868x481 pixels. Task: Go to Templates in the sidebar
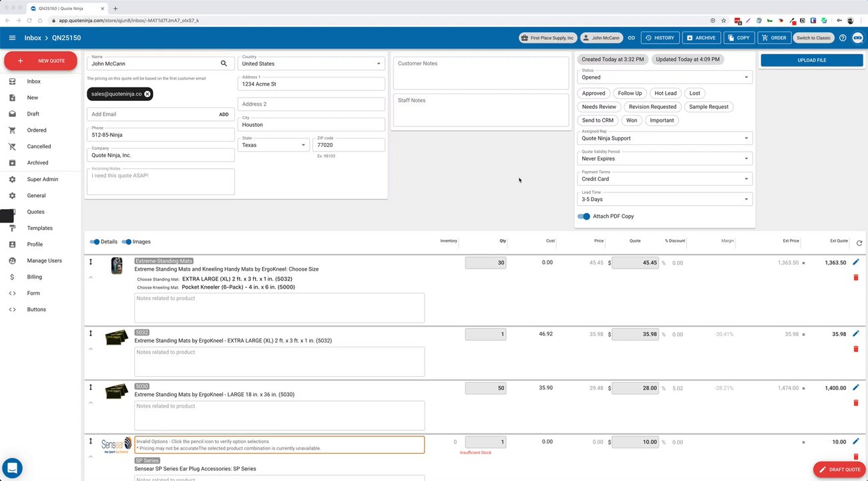[41, 228]
